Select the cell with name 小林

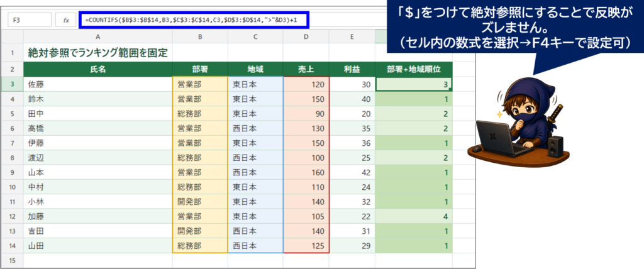click(x=97, y=202)
